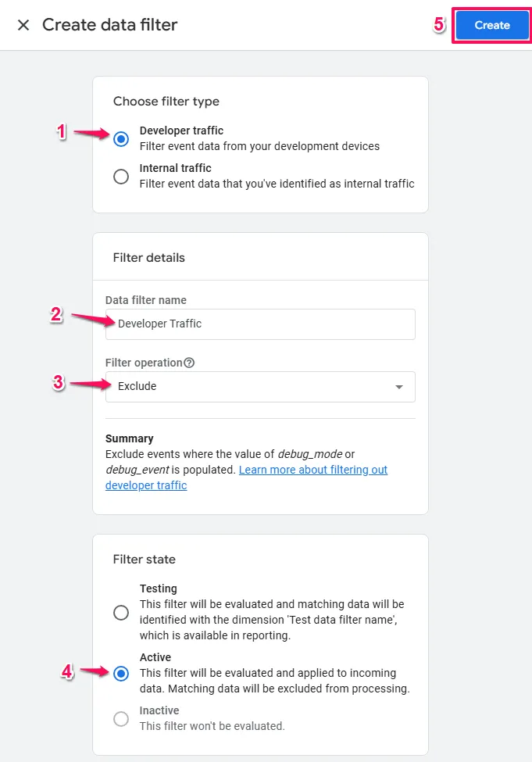Click the Data filter name label
Screen dimensions: 532x762
pyautogui.click(x=146, y=300)
